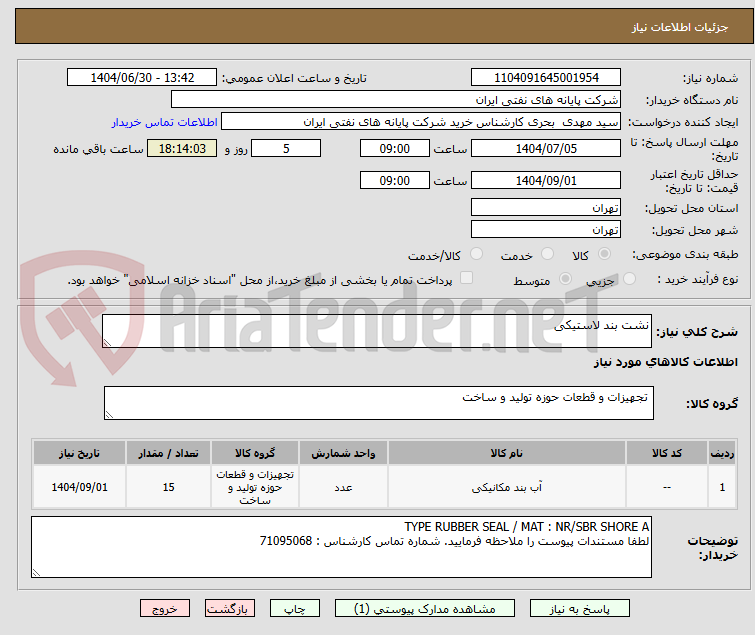The image size is (755, 635).
Task: Open مشاهده مدارک پیوستی (1) button
Action: pyautogui.click(x=425, y=609)
